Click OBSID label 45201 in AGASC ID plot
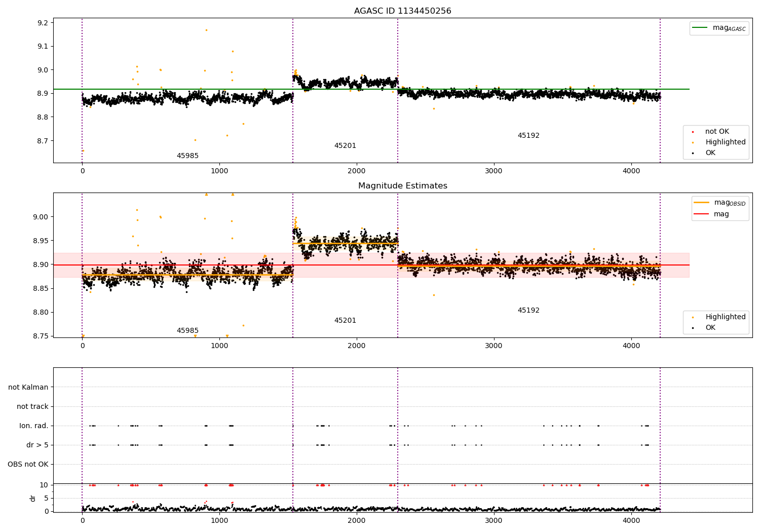The width and height of the screenshot is (760, 532). coord(345,146)
